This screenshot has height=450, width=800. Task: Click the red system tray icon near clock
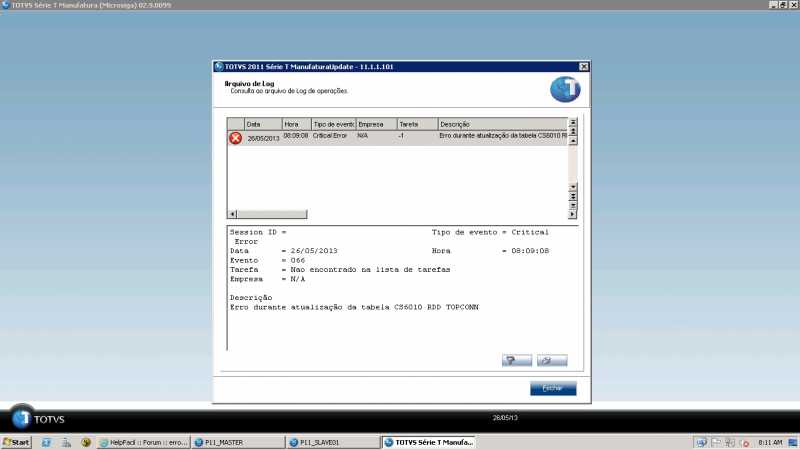(x=744, y=443)
